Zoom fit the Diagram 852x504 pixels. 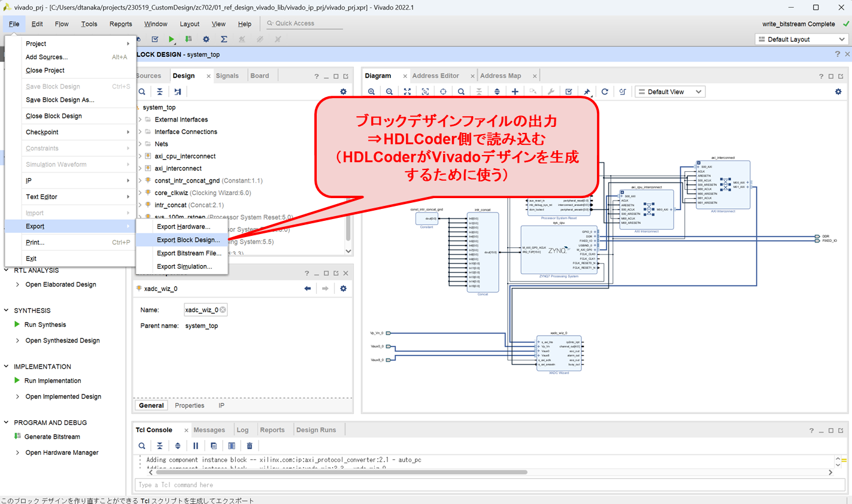[x=407, y=92]
